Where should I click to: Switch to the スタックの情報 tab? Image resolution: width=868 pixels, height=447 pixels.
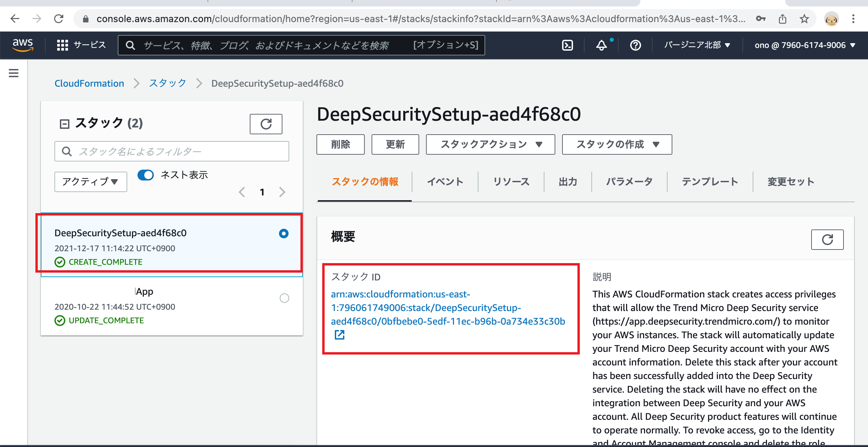[365, 182]
